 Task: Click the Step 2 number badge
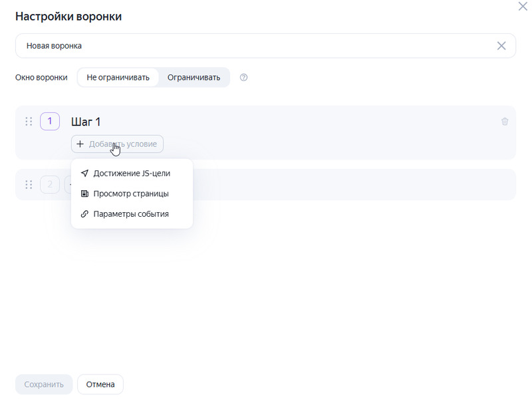[50, 184]
